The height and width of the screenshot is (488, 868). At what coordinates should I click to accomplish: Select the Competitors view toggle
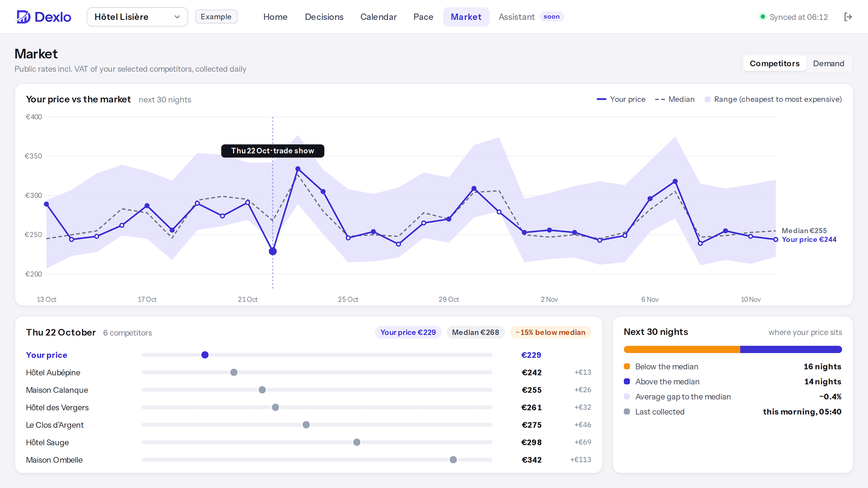tap(774, 63)
